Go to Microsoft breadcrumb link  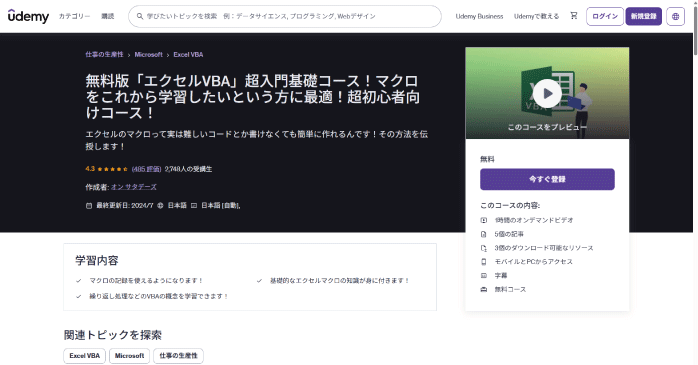148,54
